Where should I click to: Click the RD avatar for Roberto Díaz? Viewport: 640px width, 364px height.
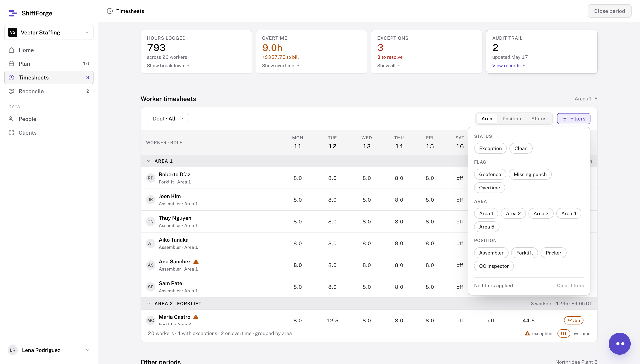pos(150,178)
